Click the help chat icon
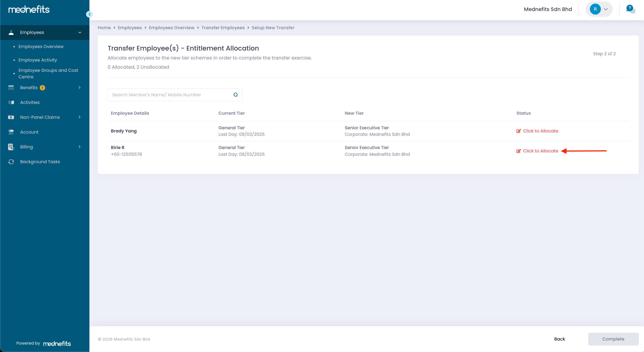Image resolution: width=644 pixels, height=352 pixels. [630, 9]
